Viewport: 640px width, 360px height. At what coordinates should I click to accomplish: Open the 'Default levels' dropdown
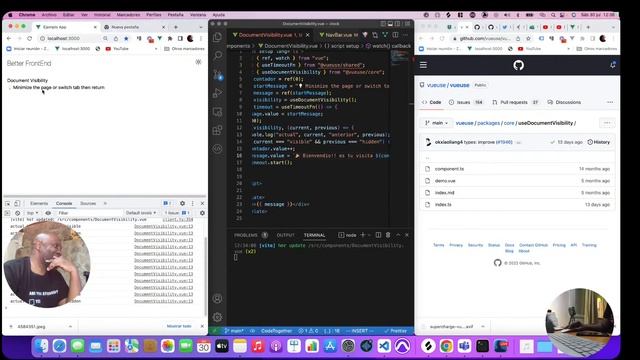point(141,213)
